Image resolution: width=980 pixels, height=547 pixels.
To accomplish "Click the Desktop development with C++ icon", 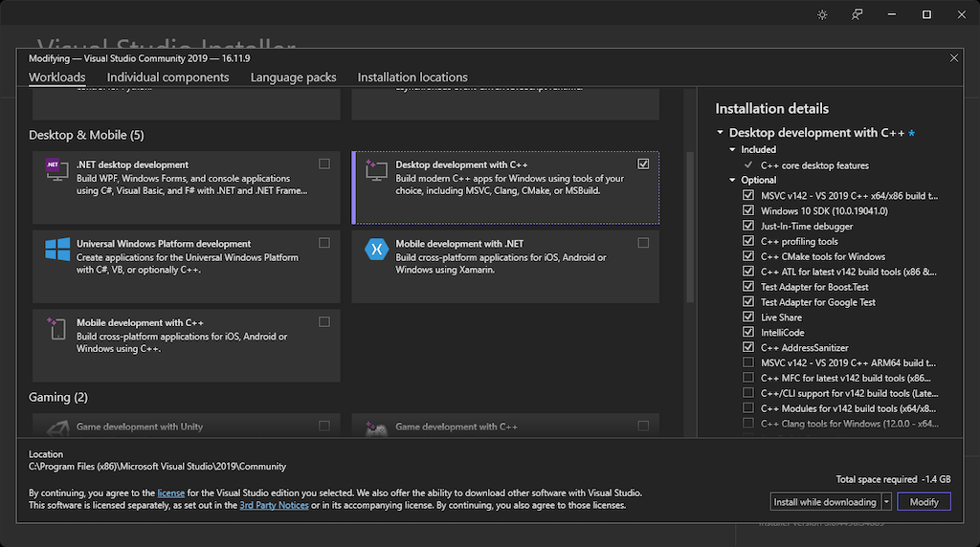I will coord(376,170).
